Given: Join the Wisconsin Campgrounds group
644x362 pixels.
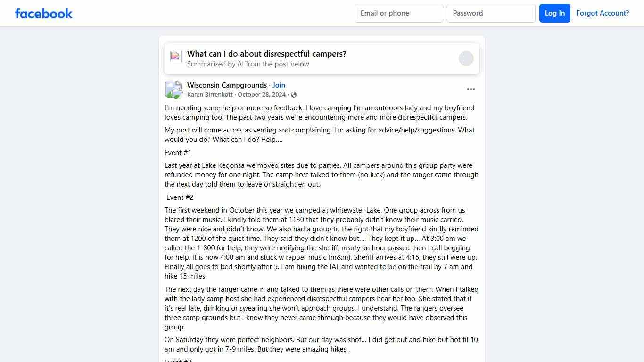Looking at the screenshot, I should point(279,85).
